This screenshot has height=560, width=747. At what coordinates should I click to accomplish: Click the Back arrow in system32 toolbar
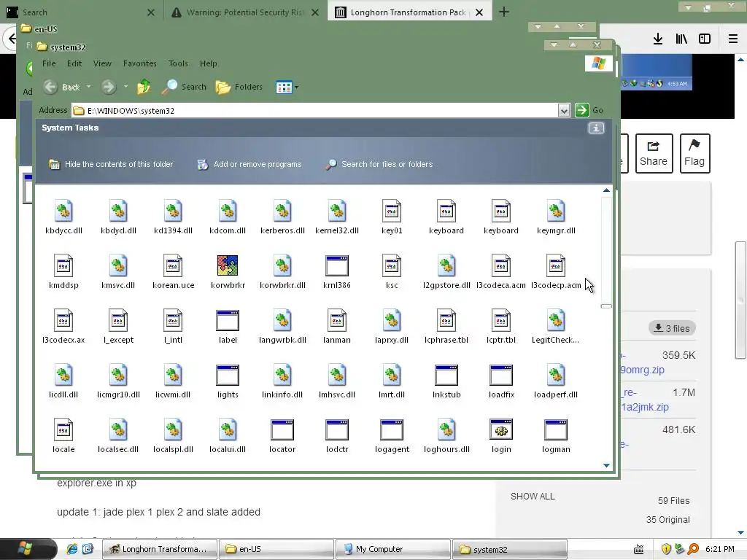click(50, 87)
